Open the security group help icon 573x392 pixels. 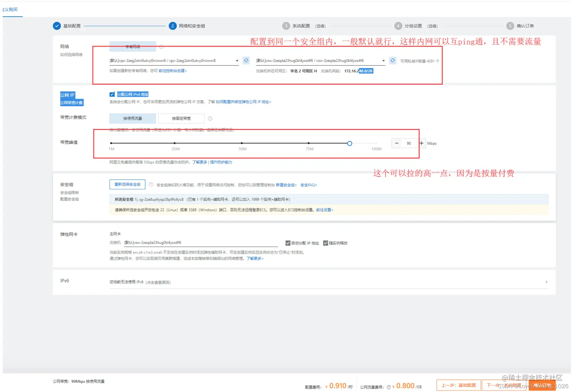pos(151,184)
